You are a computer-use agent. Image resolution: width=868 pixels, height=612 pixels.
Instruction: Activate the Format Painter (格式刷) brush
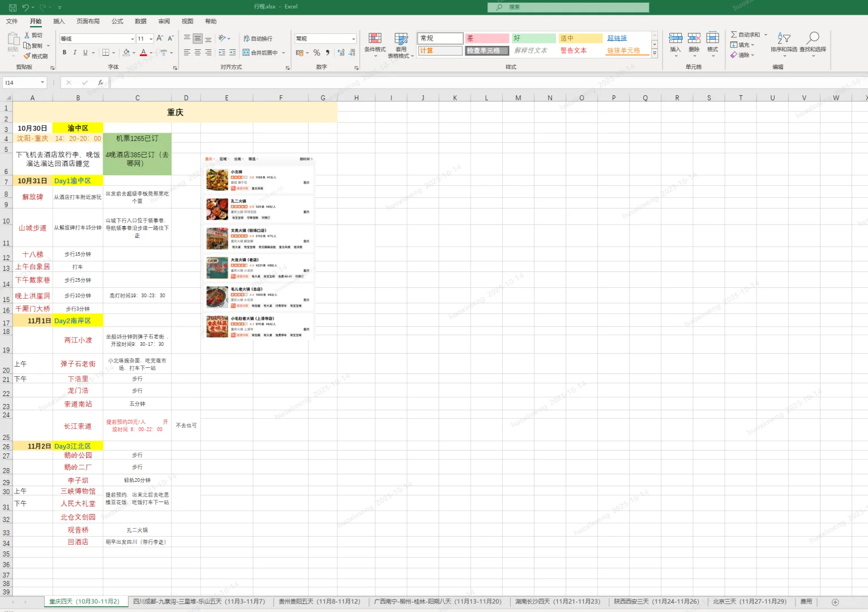pos(27,56)
